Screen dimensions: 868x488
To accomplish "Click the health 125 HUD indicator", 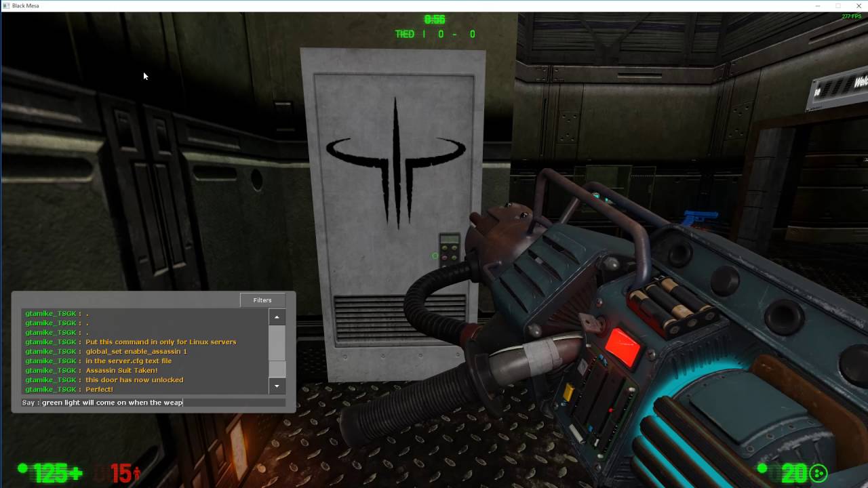I will click(51, 472).
